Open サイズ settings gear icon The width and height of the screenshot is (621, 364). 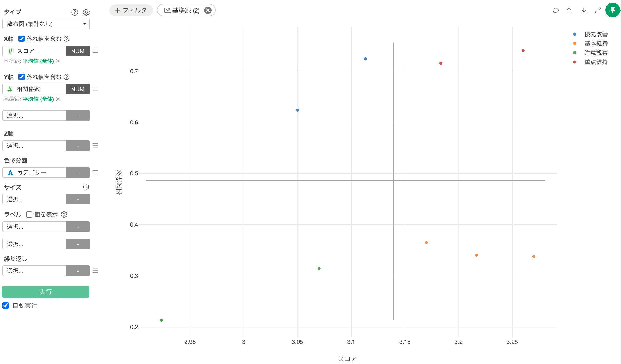86,187
